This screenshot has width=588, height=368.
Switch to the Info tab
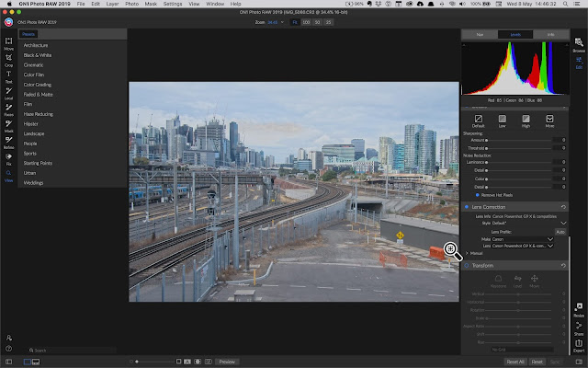(549, 34)
